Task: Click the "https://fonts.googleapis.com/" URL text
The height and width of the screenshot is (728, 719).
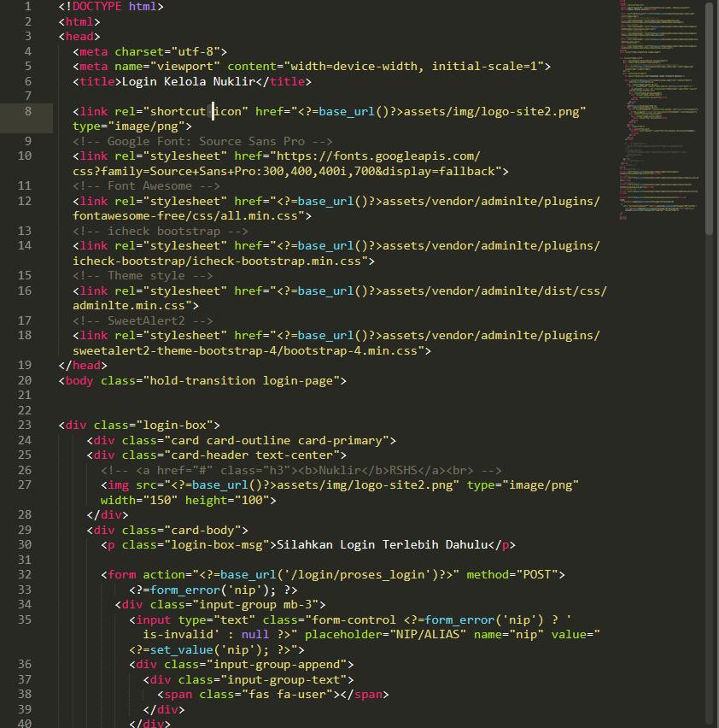Action: tap(378, 156)
